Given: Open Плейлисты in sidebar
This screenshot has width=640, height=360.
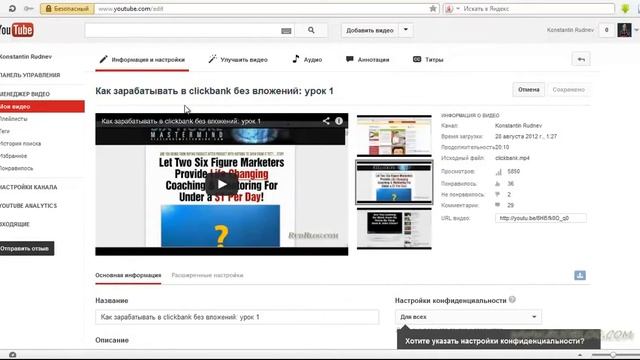Looking at the screenshot, I should pyautogui.click(x=14, y=119).
